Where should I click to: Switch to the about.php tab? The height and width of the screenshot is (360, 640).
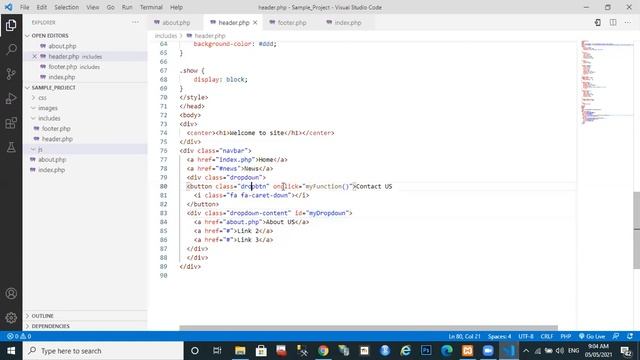176,22
